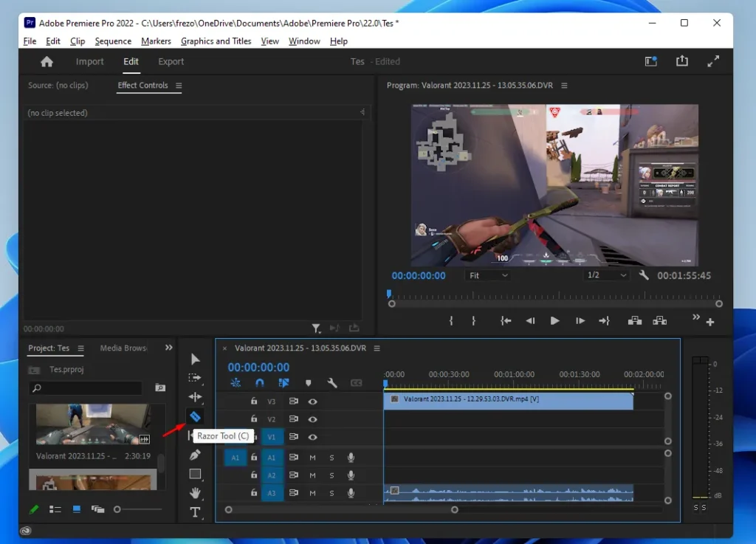756x544 pixels.
Task: Toggle sync lock on V2 track
Action: [293, 419]
